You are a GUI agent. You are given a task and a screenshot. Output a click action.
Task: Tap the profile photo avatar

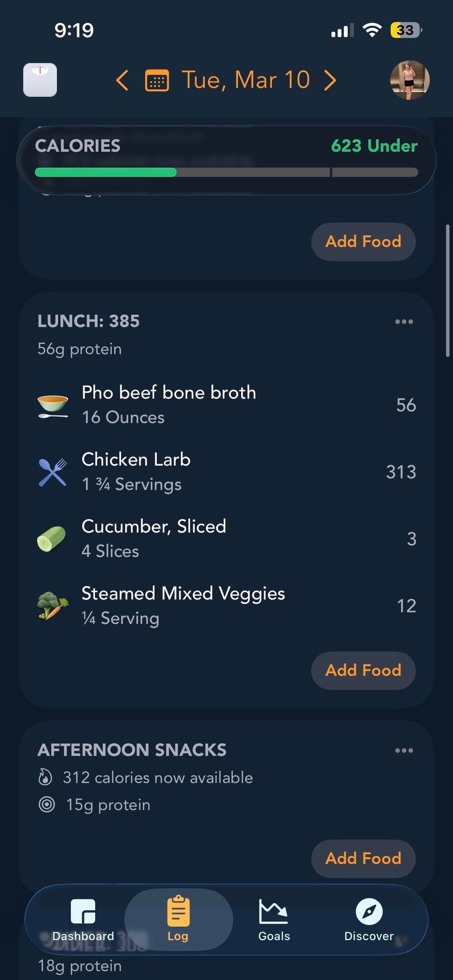pyautogui.click(x=409, y=80)
